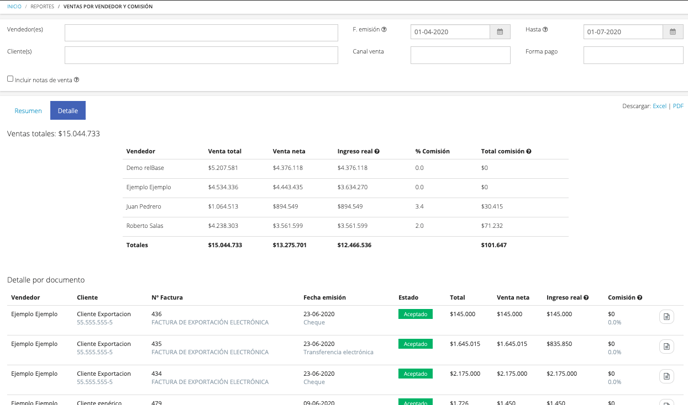Enable Incluir notas de venta checkbox
Screen dimensions: 688x405
coord(10,79)
